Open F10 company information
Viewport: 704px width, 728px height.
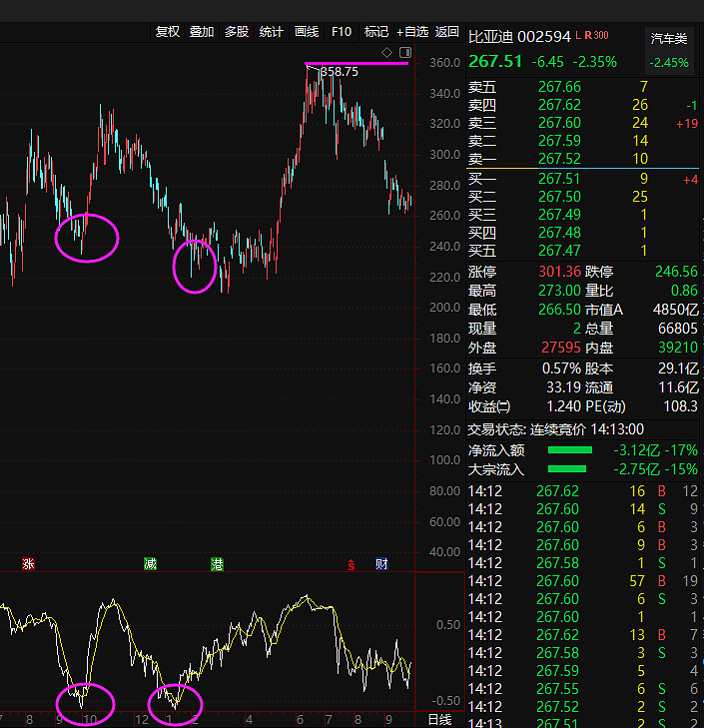click(342, 32)
